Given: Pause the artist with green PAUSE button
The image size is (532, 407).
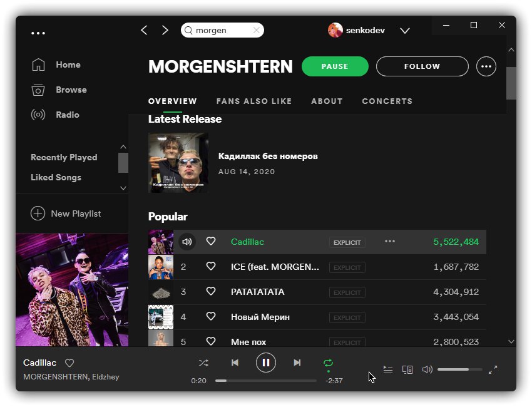Looking at the screenshot, I should [x=335, y=66].
